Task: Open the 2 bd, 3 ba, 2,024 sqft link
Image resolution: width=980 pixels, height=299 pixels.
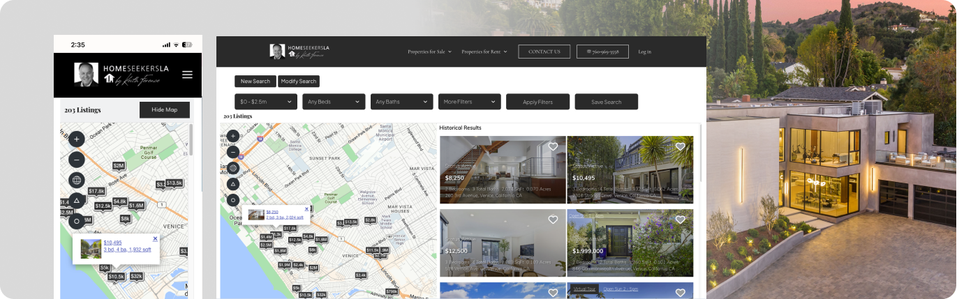Action: pos(283,217)
